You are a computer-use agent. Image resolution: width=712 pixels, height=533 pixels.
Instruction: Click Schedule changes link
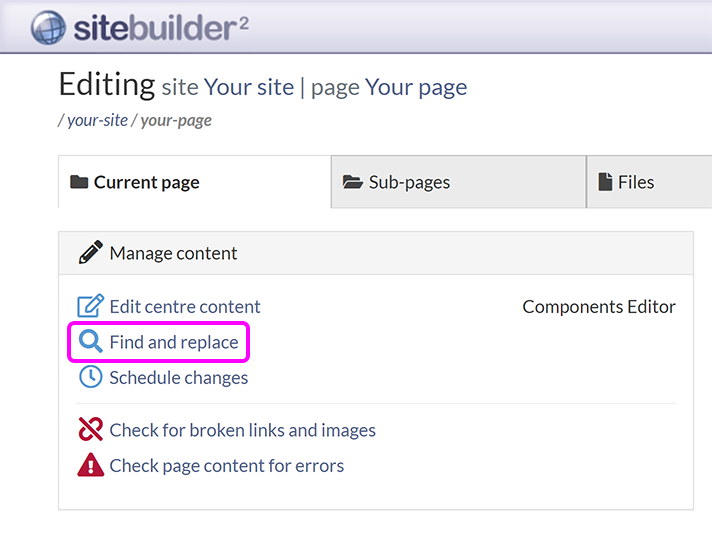pos(179,377)
